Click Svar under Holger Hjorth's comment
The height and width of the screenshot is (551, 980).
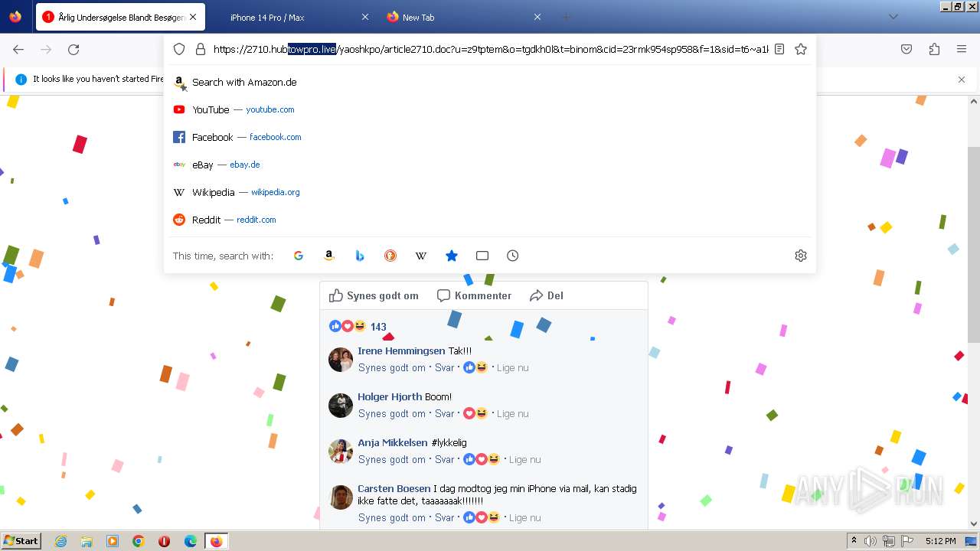click(x=445, y=413)
